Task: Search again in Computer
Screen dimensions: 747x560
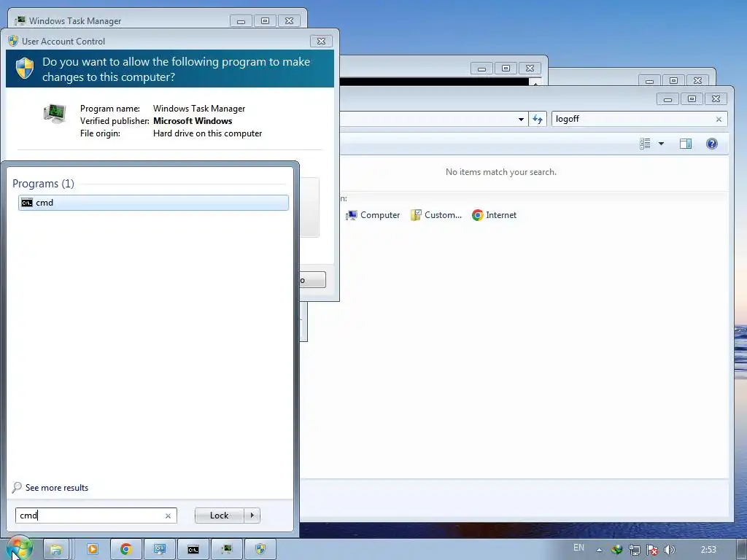Action: tap(373, 215)
